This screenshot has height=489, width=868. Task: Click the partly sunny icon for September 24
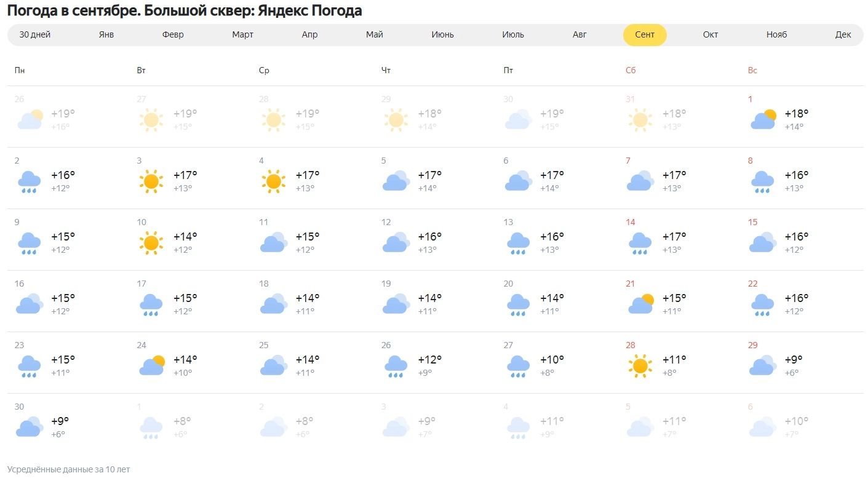[152, 365]
